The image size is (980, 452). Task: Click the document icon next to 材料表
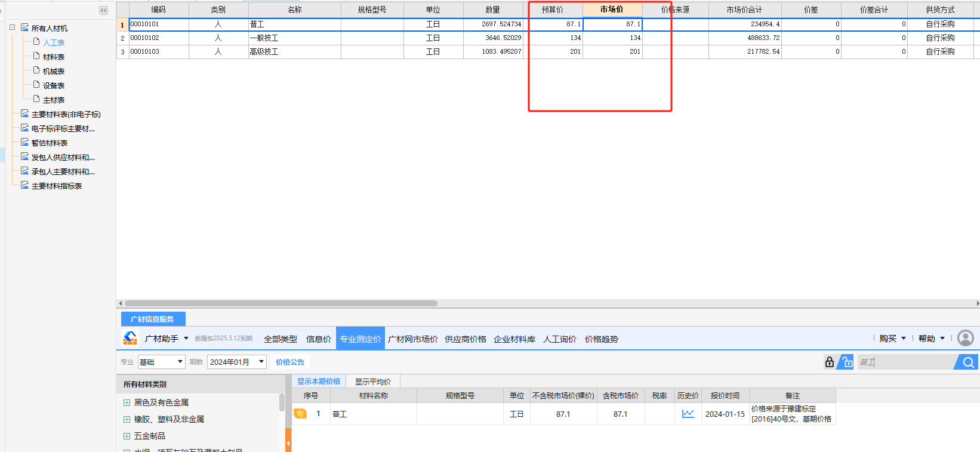36,56
